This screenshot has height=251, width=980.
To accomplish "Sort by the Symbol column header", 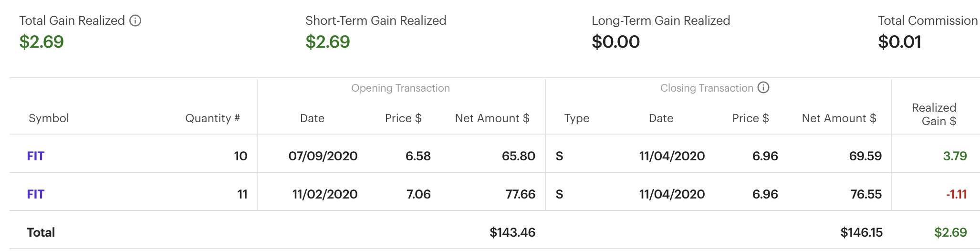I will pyautogui.click(x=49, y=118).
